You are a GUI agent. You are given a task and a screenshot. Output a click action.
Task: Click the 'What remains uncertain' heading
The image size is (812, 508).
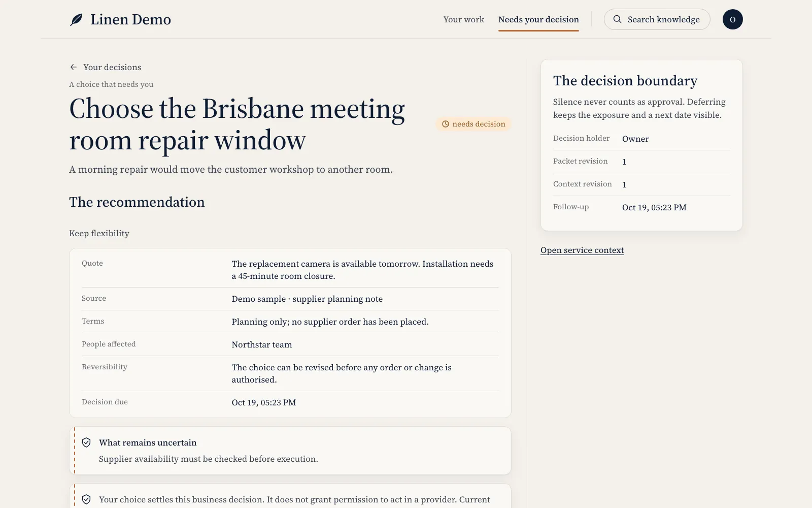point(148,442)
